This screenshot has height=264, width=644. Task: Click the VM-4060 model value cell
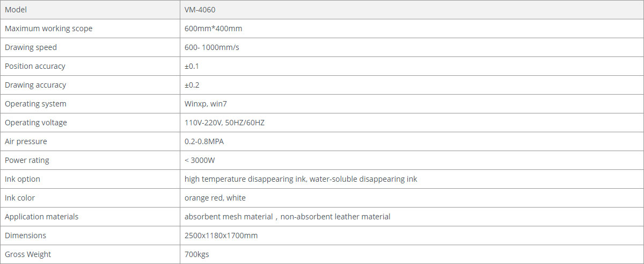coord(200,10)
